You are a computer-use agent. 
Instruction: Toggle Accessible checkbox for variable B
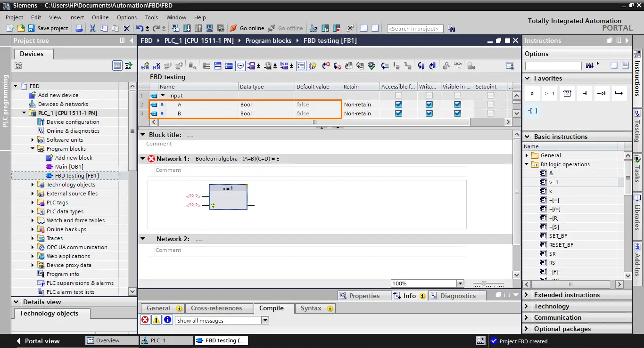point(399,113)
